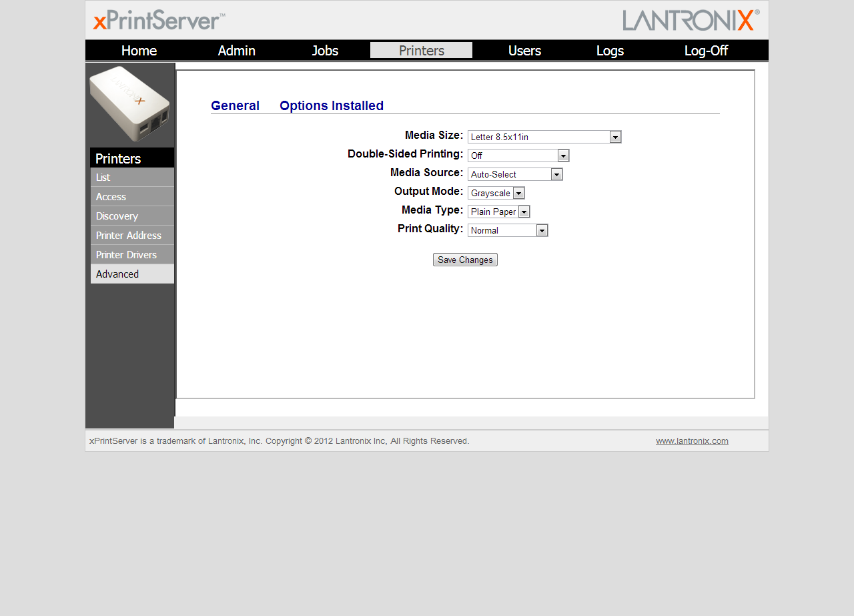Click the Double-Sided Printing label
The height and width of the screenshot is (616, 854).
[x=406, y=154]
